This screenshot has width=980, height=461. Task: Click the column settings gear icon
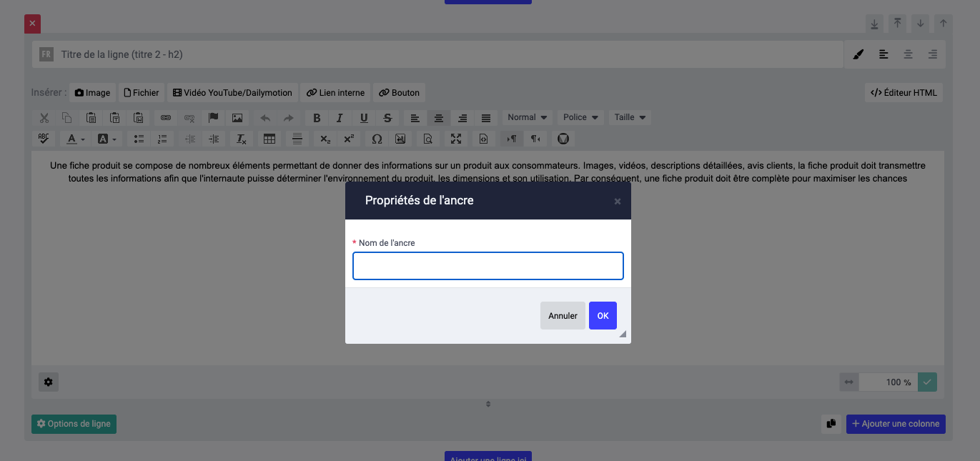49,382
